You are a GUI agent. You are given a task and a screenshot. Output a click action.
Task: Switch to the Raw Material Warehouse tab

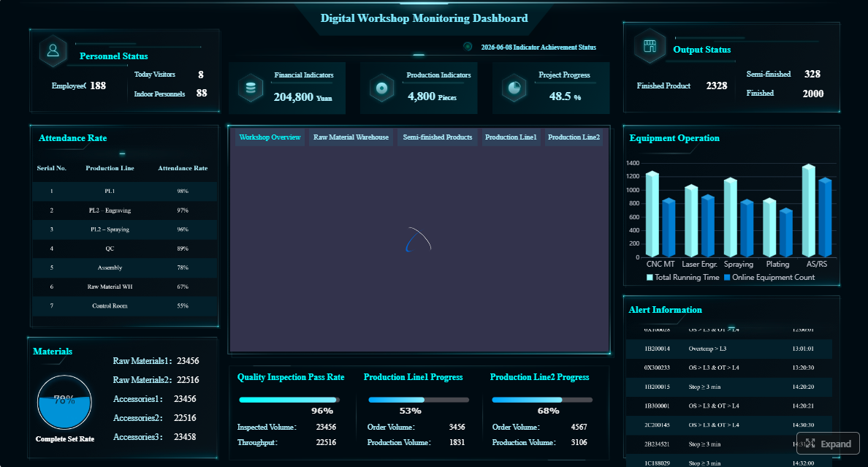[351, 137]
